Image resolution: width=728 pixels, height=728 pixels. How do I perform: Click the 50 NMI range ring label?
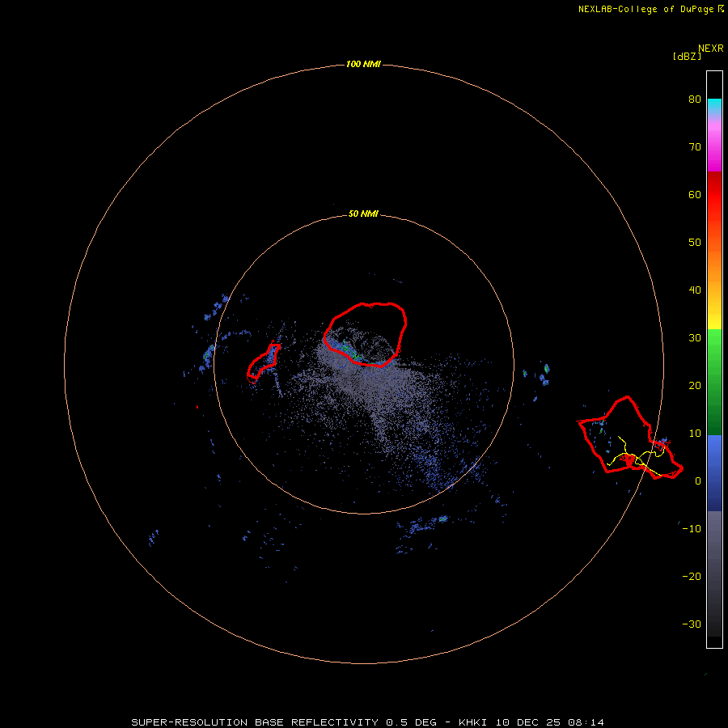pyautogui.click(x=363, y=214)
